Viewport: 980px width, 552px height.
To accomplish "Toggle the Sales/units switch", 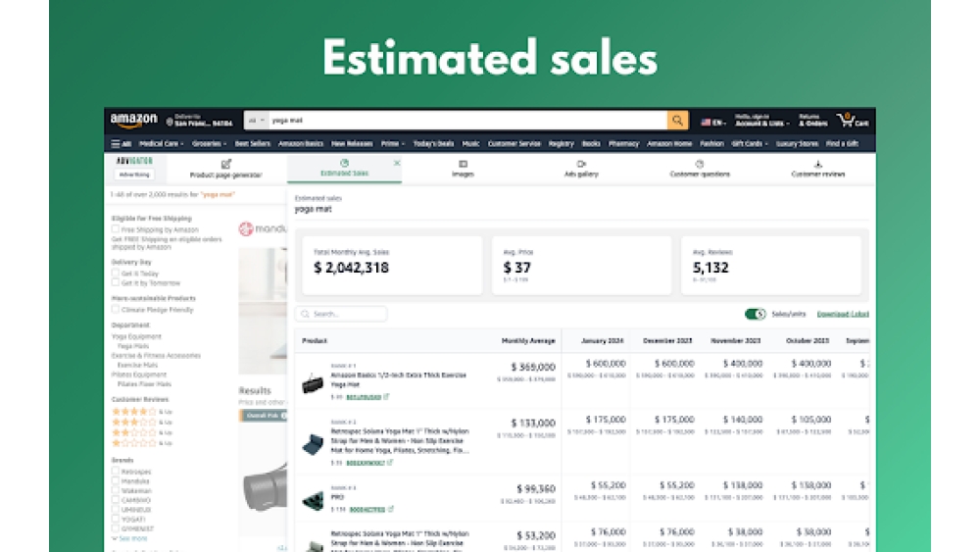I will tap(755, 314).
